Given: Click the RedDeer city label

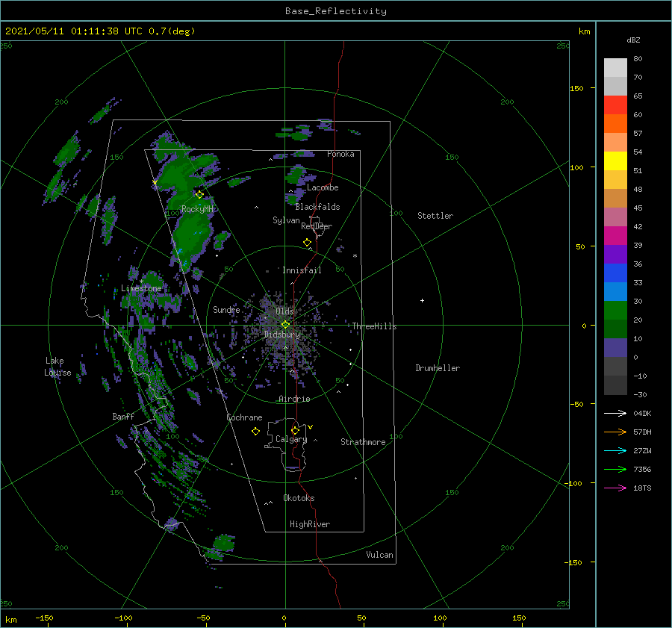Looking at the screenshot, I should coord(317,226).
